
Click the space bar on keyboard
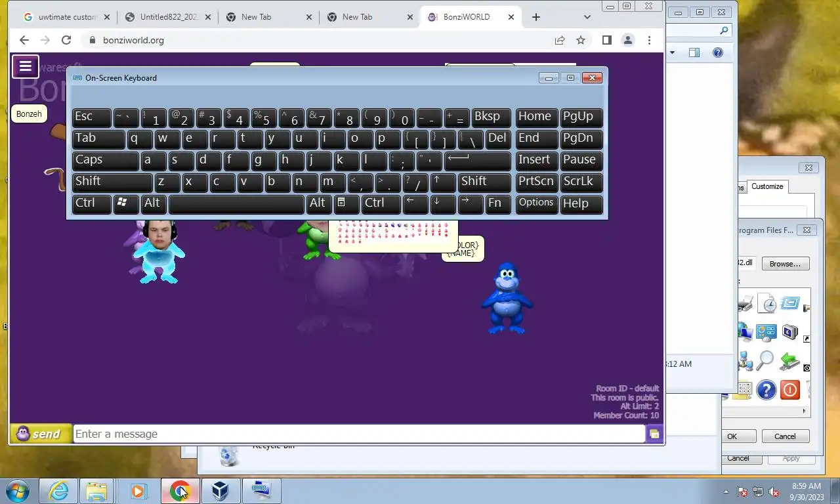(x=236, y=204)
